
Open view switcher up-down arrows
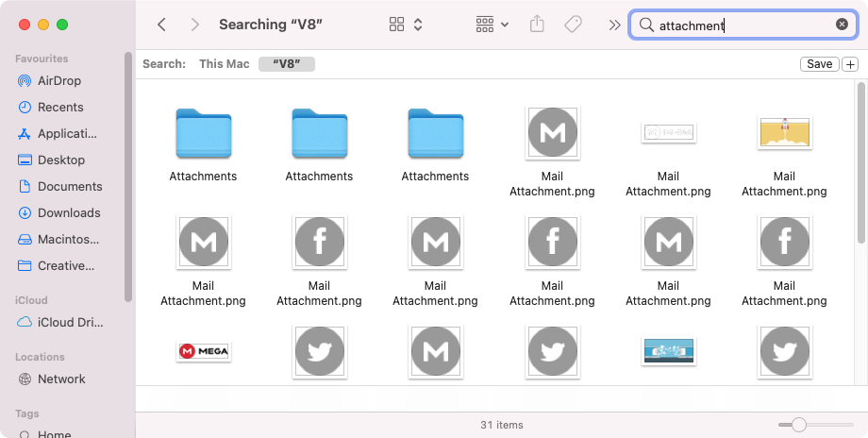click(x=418, y=25)
